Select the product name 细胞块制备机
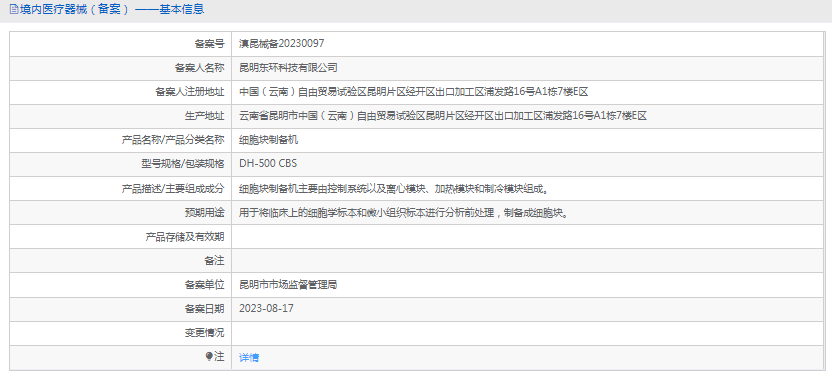Viewport: 832px width, 376px height. pyautogui.click(x=268, y=140)
